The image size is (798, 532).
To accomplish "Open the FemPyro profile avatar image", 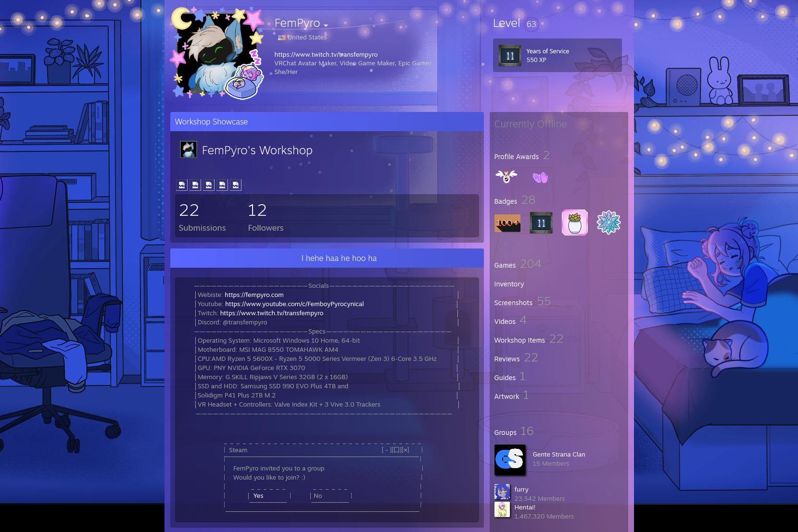I will pyautogui.click(x=217, y=53).
